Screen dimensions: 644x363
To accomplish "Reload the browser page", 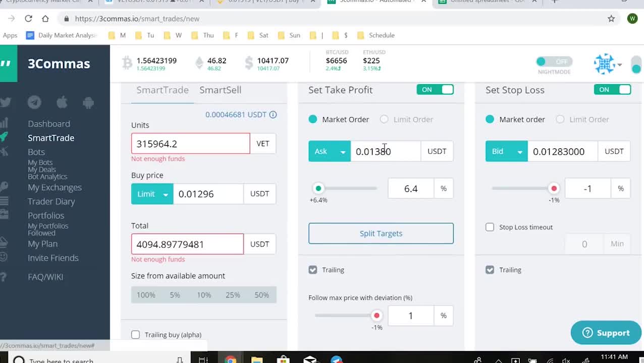I will click(28, 19).
